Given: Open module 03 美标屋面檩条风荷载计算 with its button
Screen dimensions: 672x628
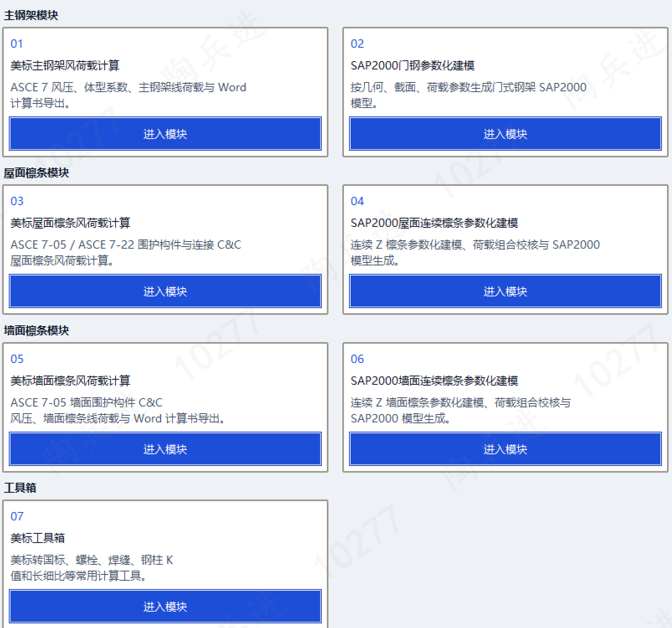Looking at the screenshot, I should 165,291.
